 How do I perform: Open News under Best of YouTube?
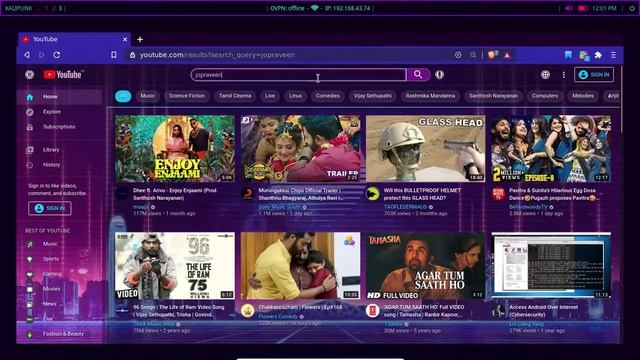pyautogui.click(x=60, y=304)
